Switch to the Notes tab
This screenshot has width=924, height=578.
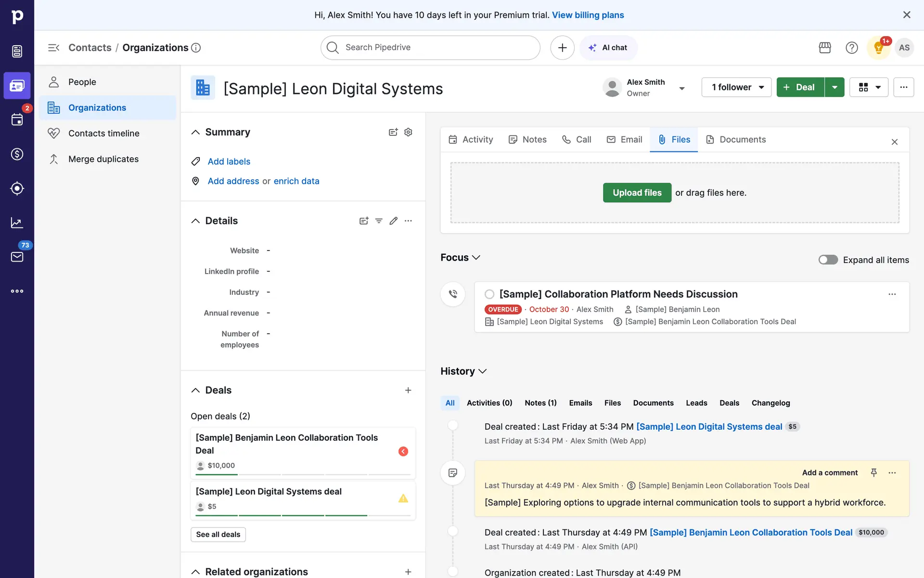click(527, 140)
